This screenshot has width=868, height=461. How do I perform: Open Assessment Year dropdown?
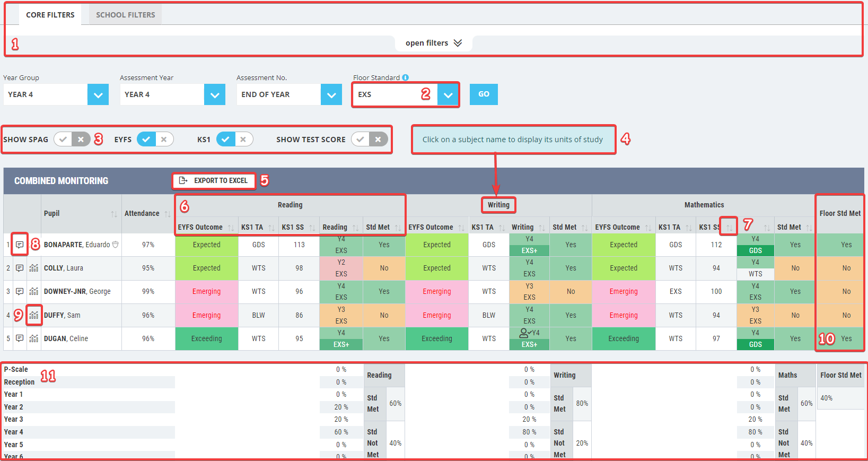215,94
